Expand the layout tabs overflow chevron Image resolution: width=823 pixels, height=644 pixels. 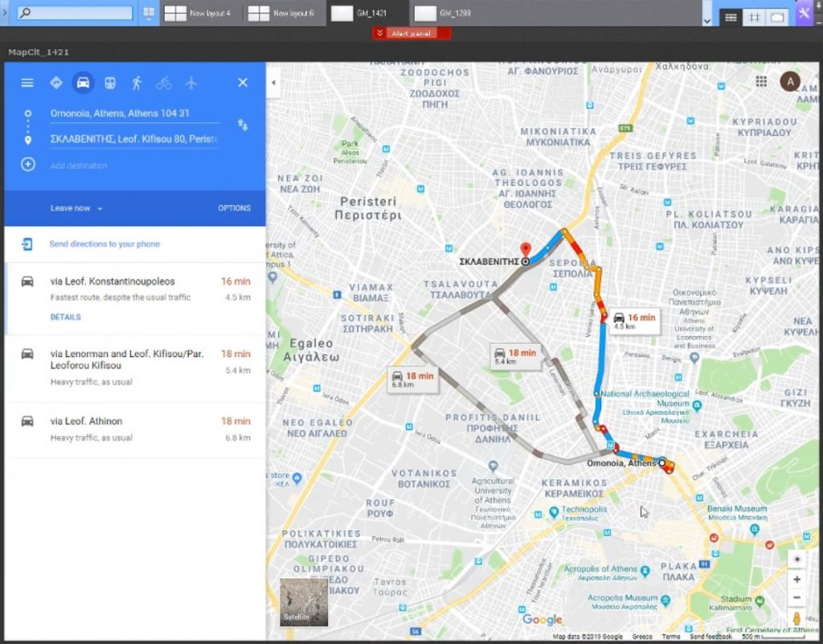(x=707, y=20)
